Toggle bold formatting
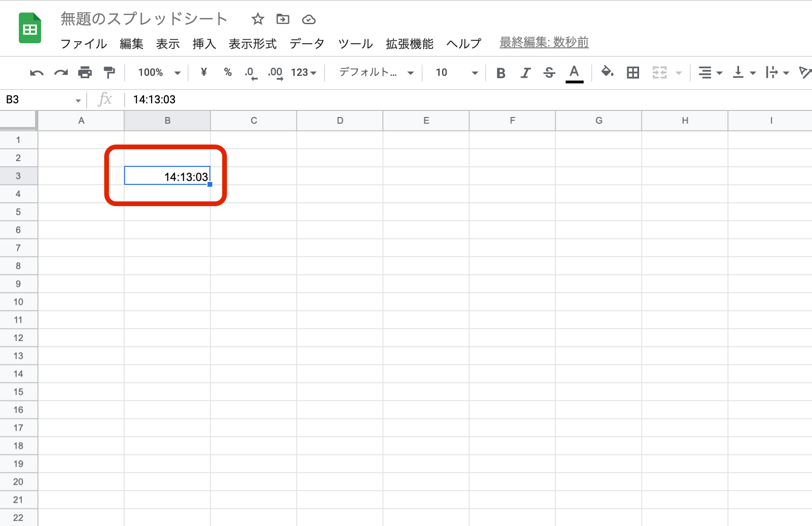 501,73
